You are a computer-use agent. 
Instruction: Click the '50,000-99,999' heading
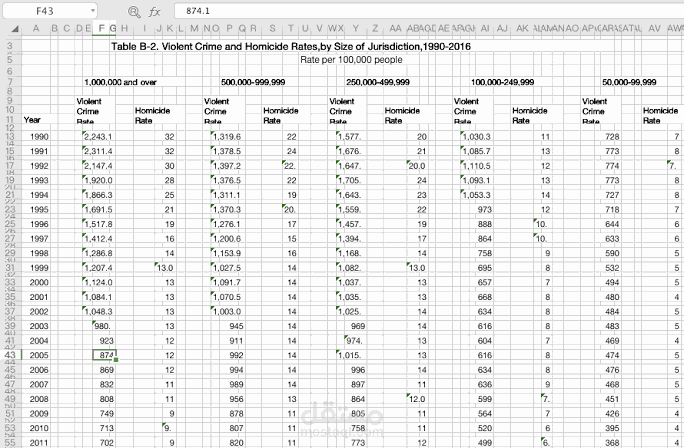[x=629, y=82]
